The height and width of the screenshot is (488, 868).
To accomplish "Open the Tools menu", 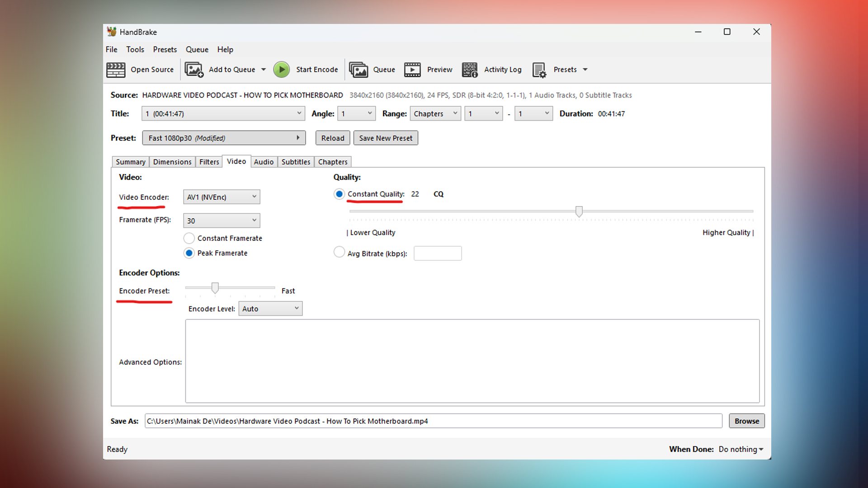I will pos(135,49).
